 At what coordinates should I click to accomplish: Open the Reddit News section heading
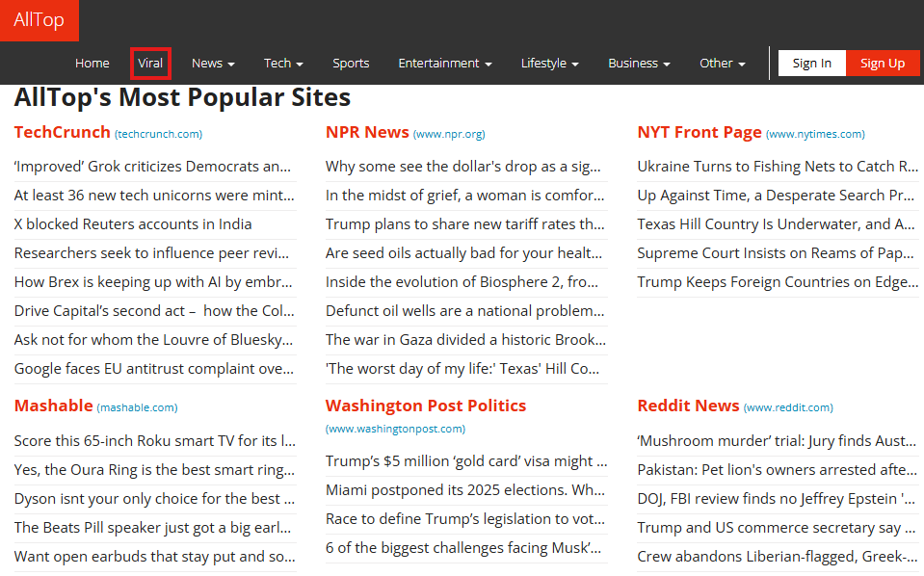tap(688, 406)
